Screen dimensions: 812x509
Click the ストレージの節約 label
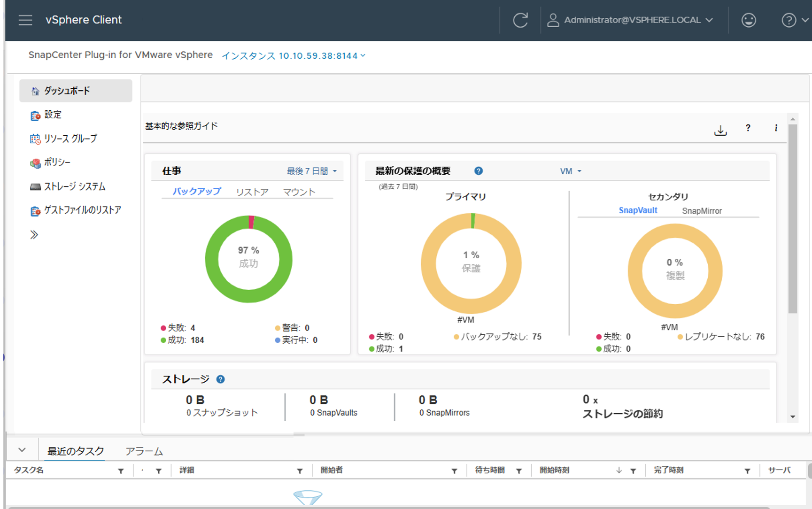coord(623,414)
